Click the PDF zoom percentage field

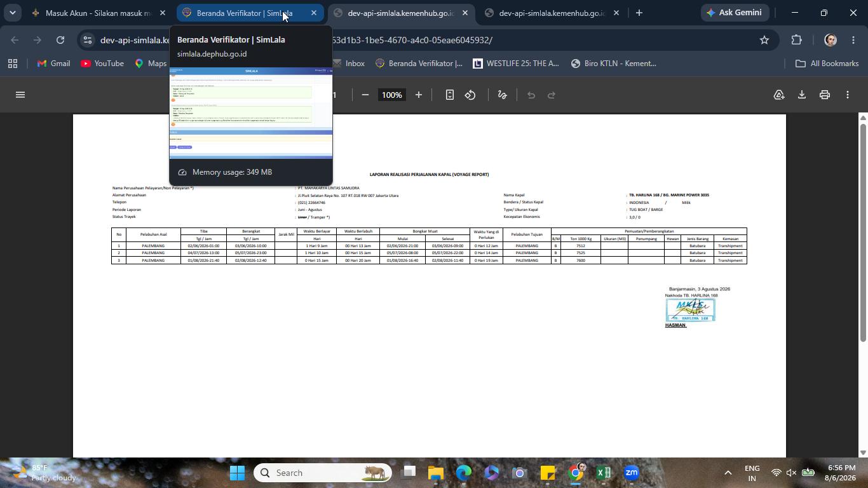pyautogui.click(x=392, y=95)
